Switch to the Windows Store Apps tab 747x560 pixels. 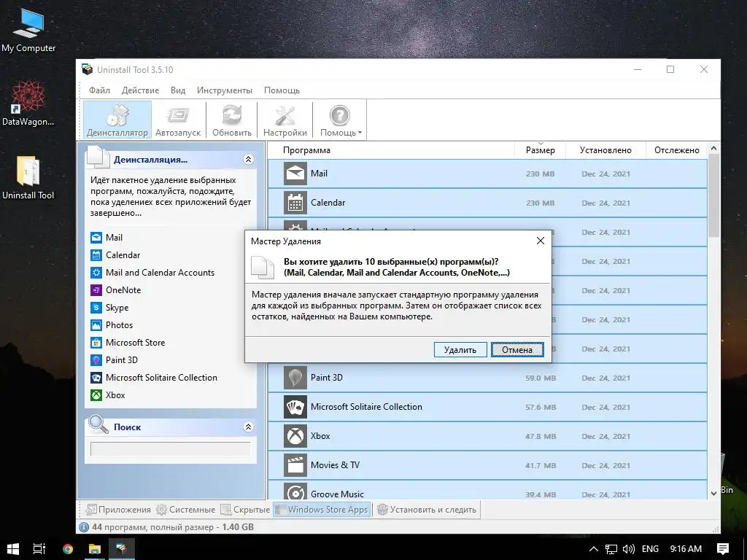322,510
